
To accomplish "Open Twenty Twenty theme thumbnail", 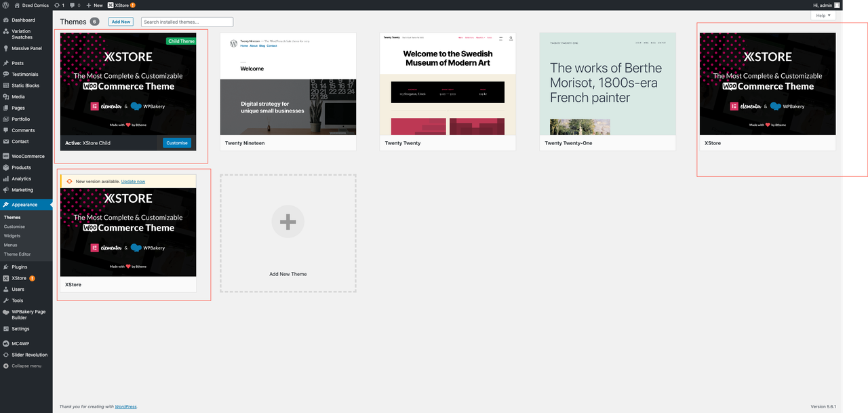I will point(448,84).
